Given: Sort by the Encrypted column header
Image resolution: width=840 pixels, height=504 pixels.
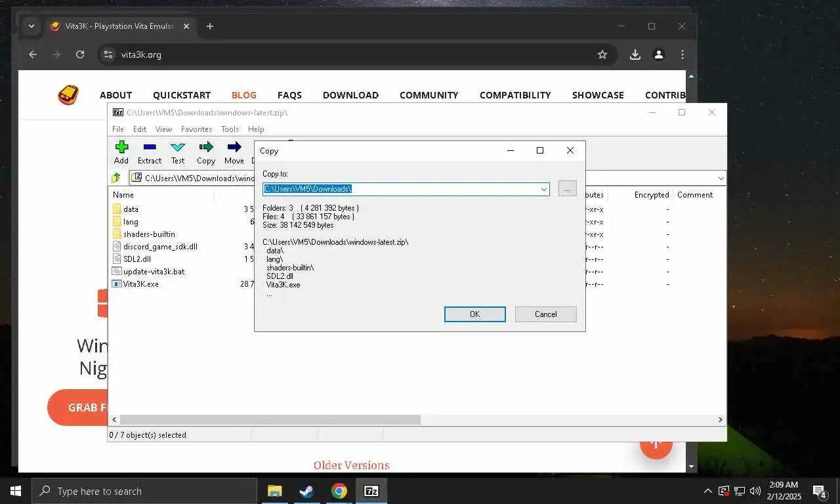Looking at the screenshot, I should pyautogui.click(x=652, y=195).
